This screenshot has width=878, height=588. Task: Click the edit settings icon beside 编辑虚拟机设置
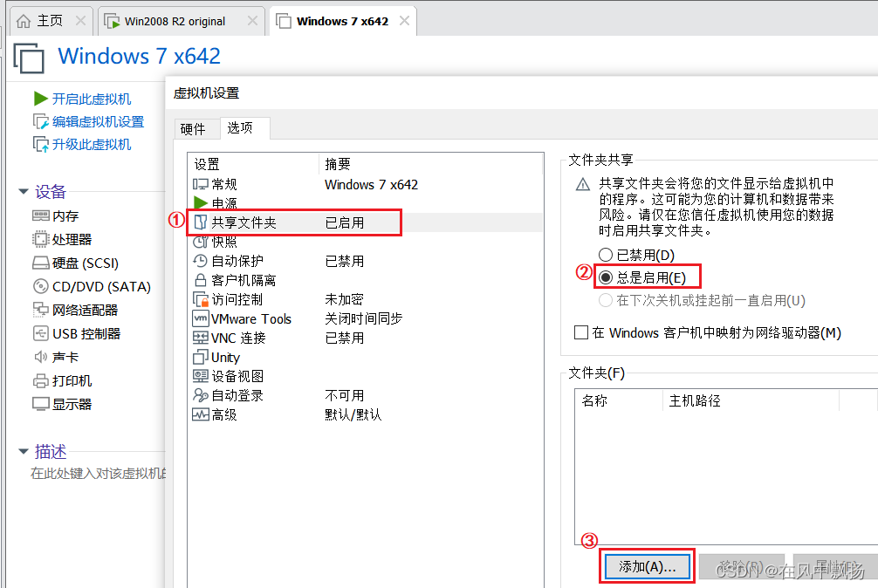pos(41,122)
